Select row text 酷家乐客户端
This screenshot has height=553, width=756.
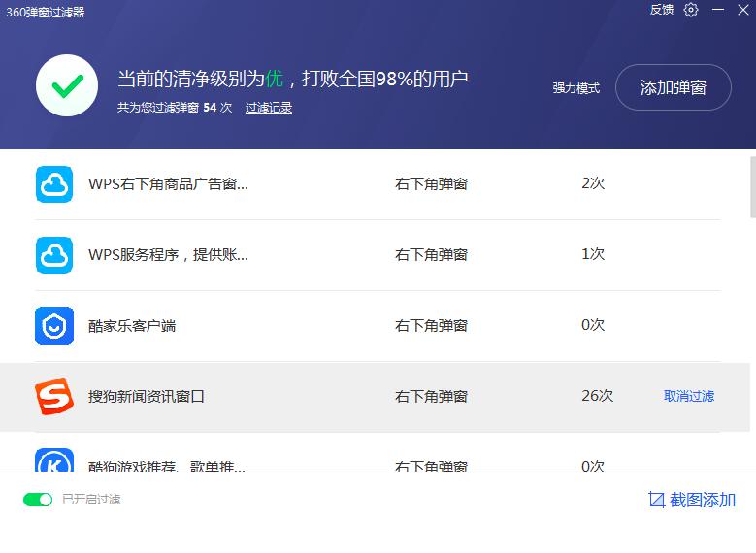(x=132, y=325)
